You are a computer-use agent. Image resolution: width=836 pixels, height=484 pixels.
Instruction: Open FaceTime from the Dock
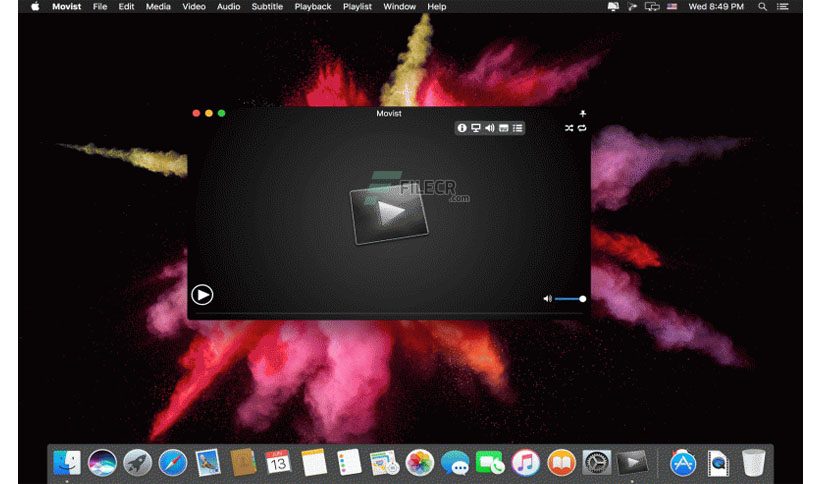click(489, 462)
